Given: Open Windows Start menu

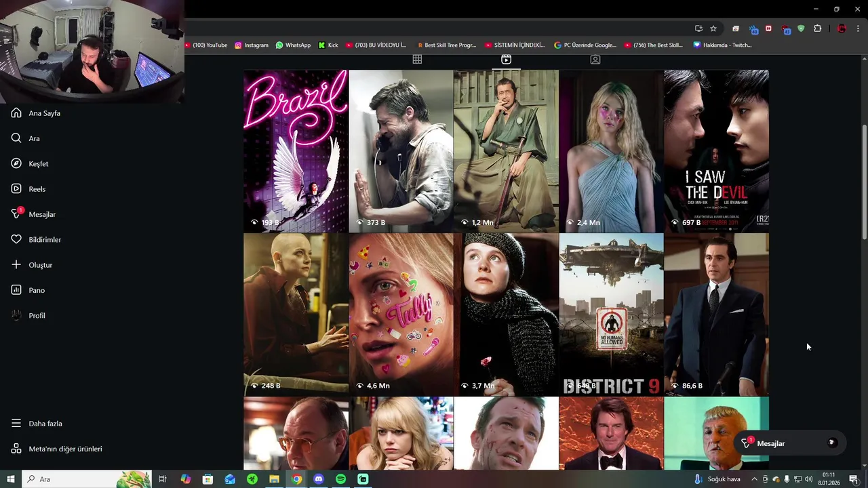Looking at the screenshot, I should [x=11, y=479].
